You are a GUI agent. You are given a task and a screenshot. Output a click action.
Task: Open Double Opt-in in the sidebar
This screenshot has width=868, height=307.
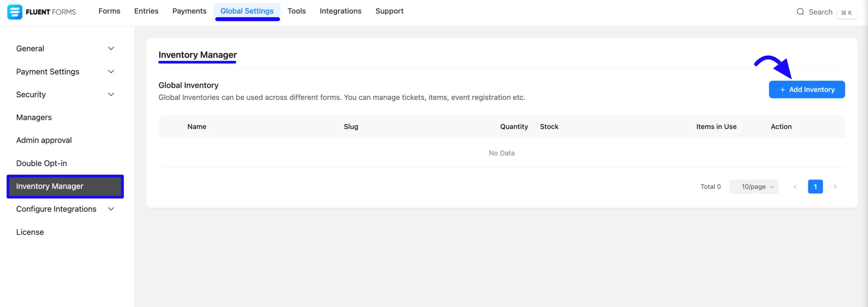tap(41, 163)
